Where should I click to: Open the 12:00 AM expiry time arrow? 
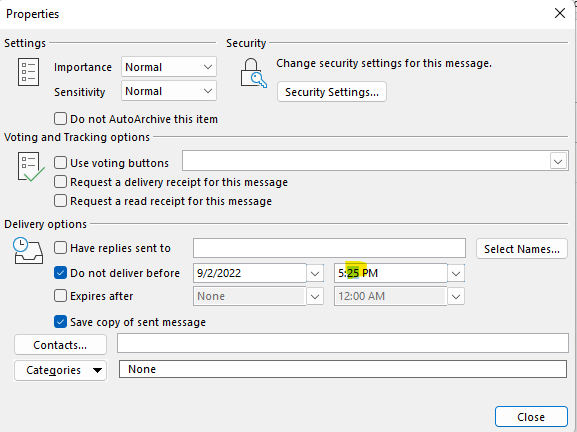(456, 297)
